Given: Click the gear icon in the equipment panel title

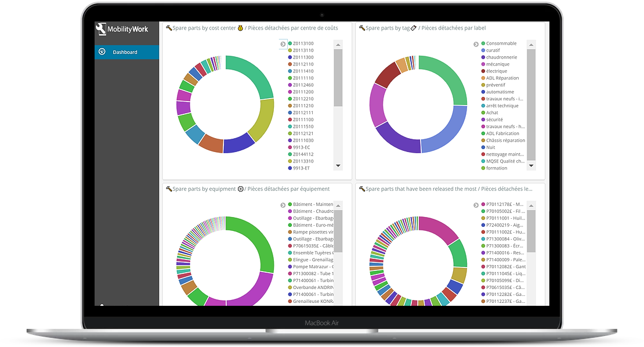Looking at the screenshot, I should point(242,189).
